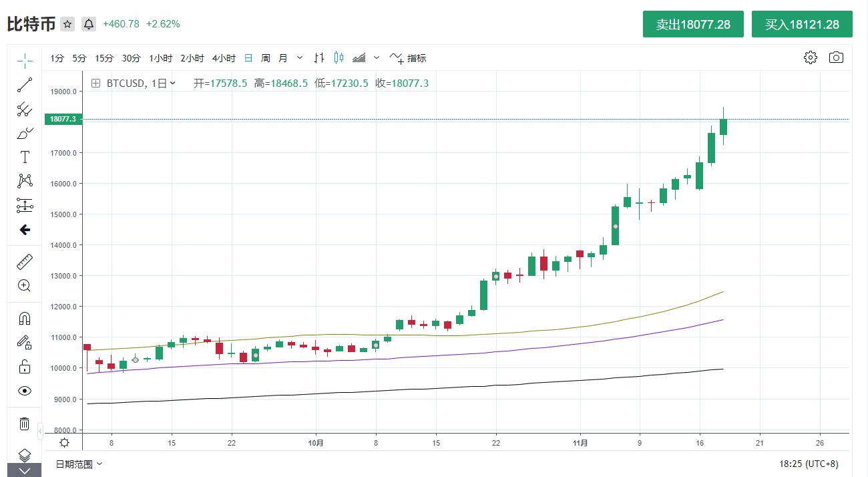This screenshot has width=868, height=477.
Task: Open chart settings gear at top right
Action: (811, 57)
